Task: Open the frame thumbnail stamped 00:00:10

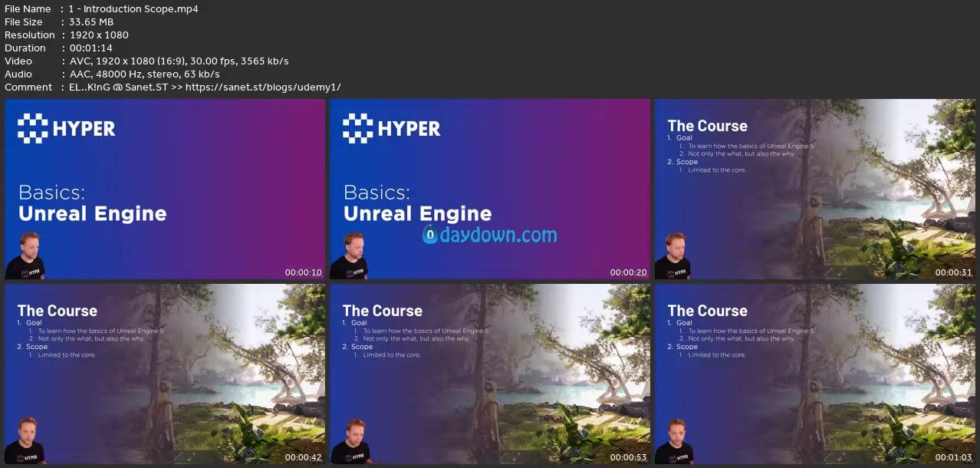Action: (x=165, y=190)
